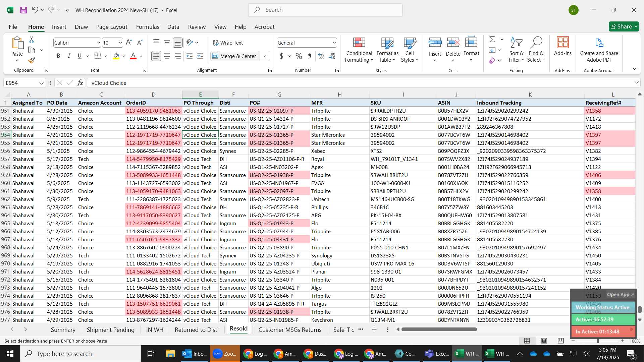Switch to Page Break Preview view

560,341
